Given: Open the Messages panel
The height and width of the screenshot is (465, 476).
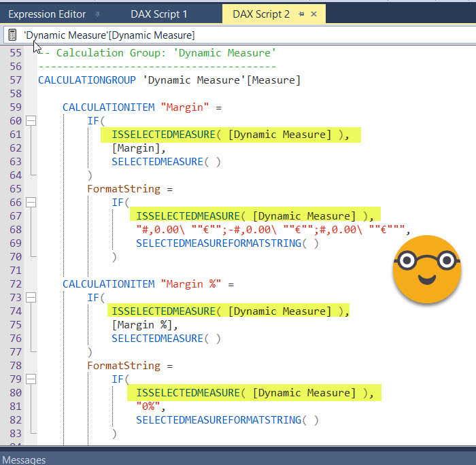Looking at the screenshot, I should [24, 460].
